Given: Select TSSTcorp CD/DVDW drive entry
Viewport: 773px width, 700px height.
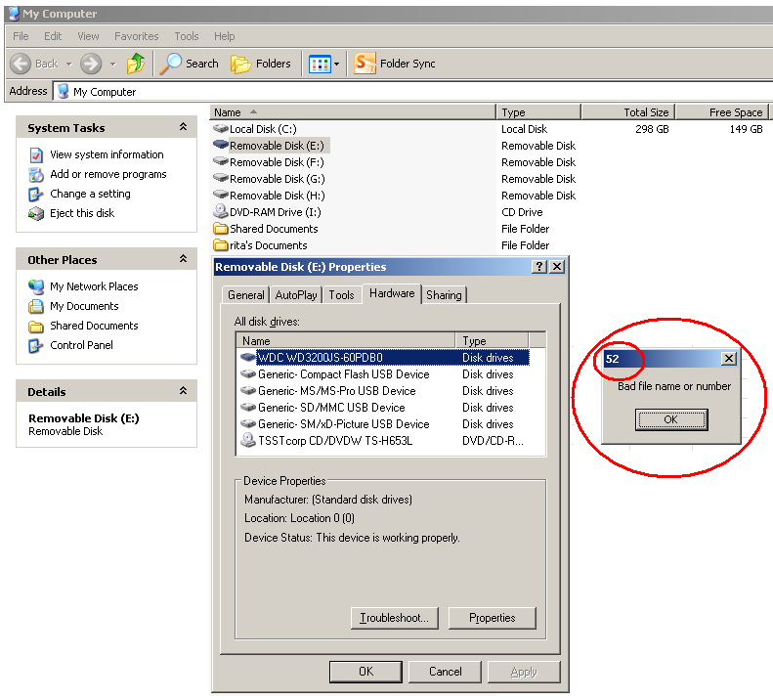Looking at the screenshot, I should click(x=334, y=441).
